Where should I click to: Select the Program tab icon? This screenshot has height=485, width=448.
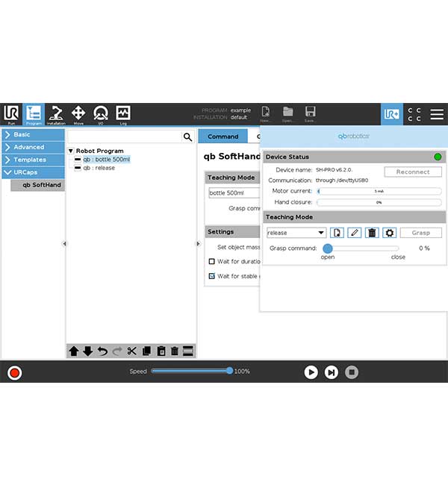34,114
